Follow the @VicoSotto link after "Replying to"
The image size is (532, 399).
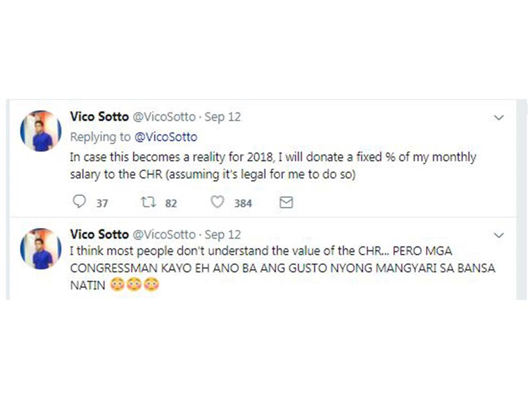165,137
